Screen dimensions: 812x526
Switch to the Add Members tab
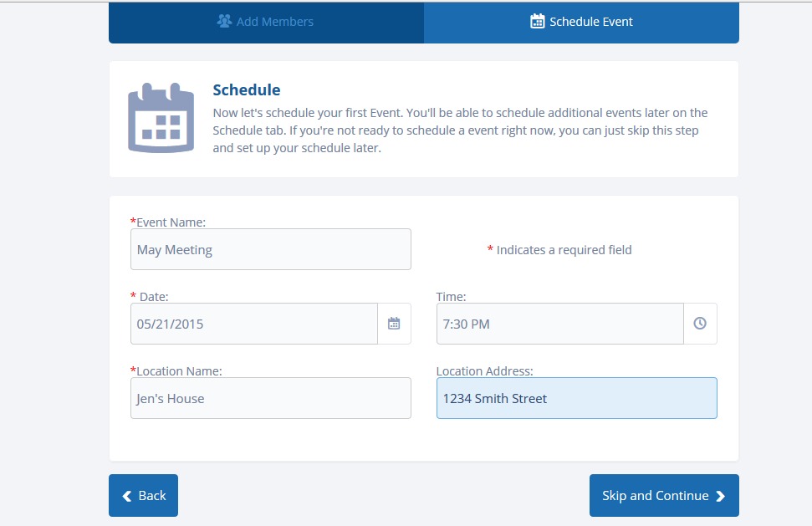(266, 22)
